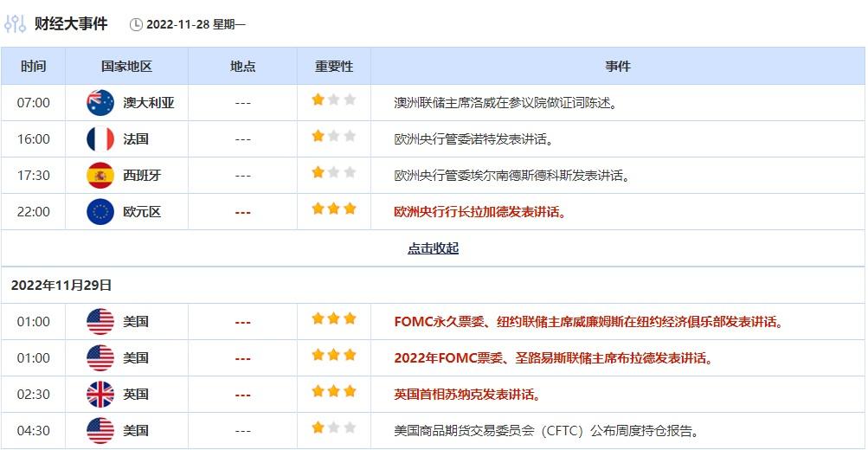The width and height of the screenshot is (868, 450).
Task: Click the France flag icon
Action: point(100,139)
